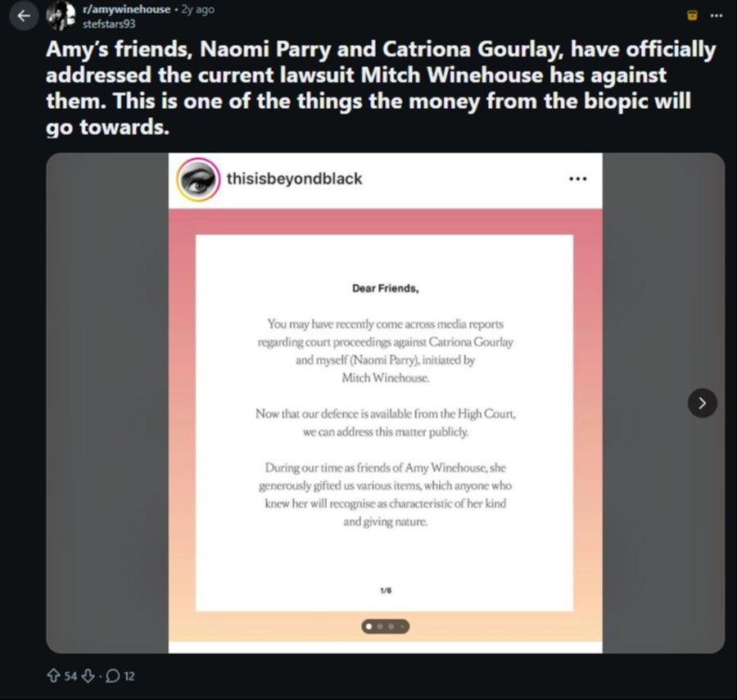Viewport: 737px width, 700px height.
Task: Open the r/amywinehouse subreddit link
Action: (127, 10)
